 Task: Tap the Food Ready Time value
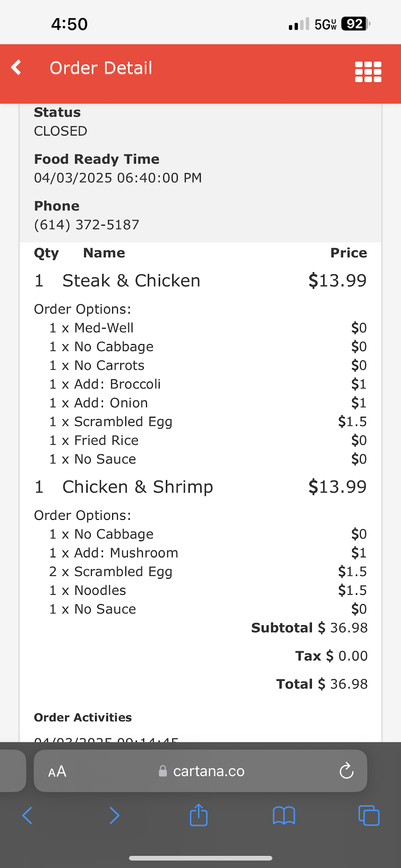(118, 178)
